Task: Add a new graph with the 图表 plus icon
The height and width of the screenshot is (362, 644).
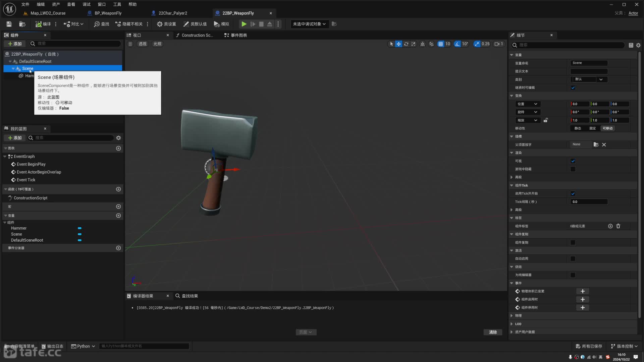Action: coord(118,148)
